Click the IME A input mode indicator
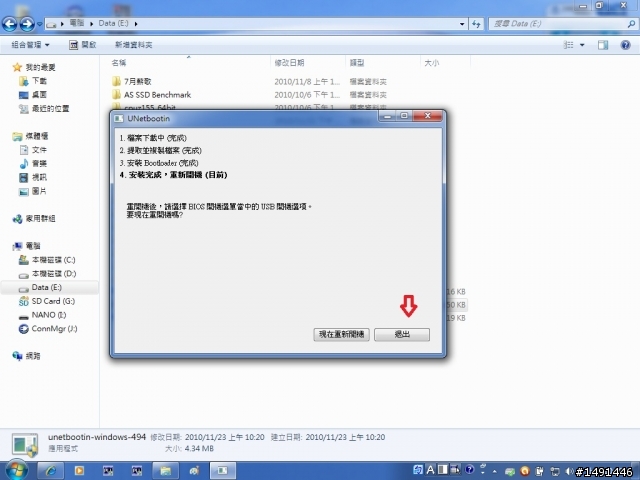This screenshot has width=640, height=480. tap(430, 470)
